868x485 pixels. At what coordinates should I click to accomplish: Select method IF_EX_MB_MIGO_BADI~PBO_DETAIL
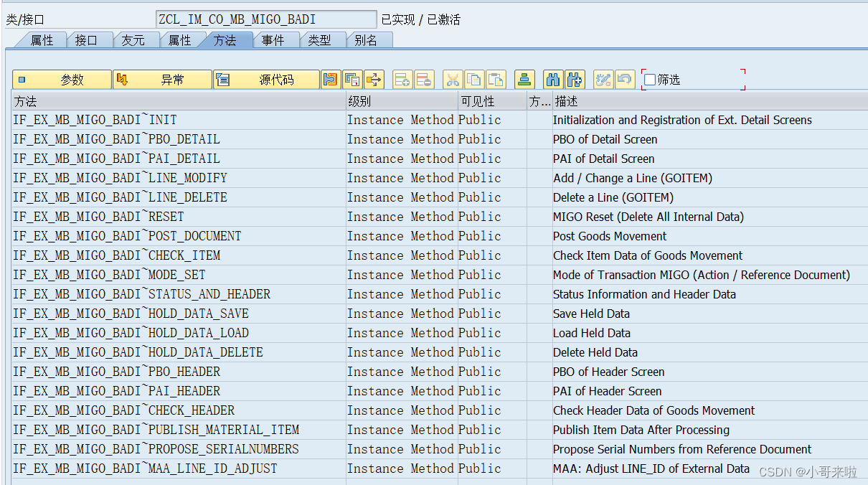116,139
